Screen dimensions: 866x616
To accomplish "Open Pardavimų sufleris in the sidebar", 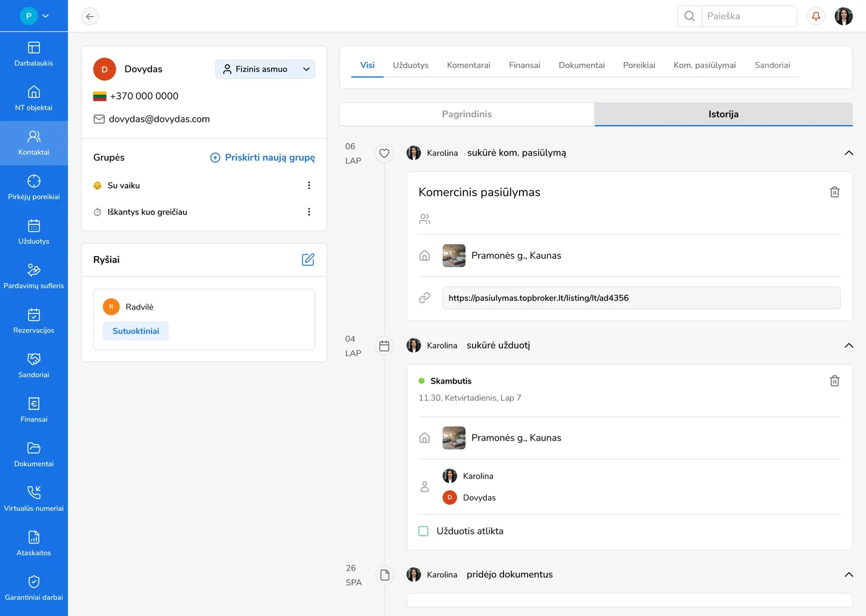I will pyautogui.click(x=34, y=276).
